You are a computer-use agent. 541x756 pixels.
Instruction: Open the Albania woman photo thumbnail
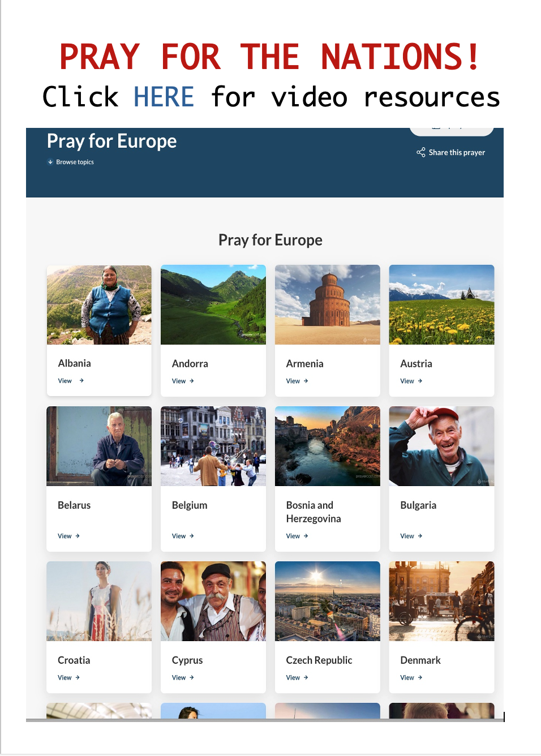tap(99, 305)
